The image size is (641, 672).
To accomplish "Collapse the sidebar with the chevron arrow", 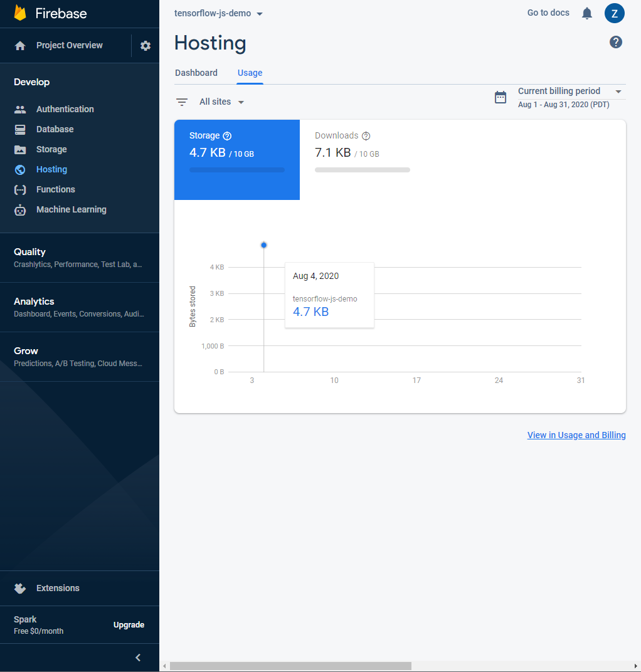I will coord(138,658).
